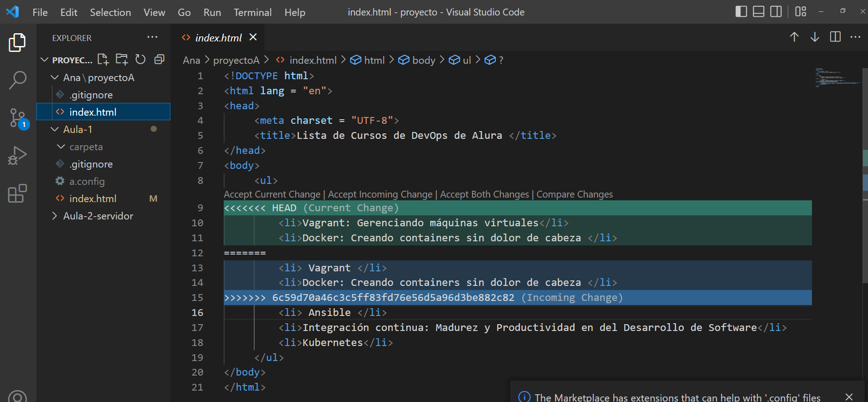The height and width of the screenshot is (402, 868).
Task: Open the Help menu
Action: [295, 12]
